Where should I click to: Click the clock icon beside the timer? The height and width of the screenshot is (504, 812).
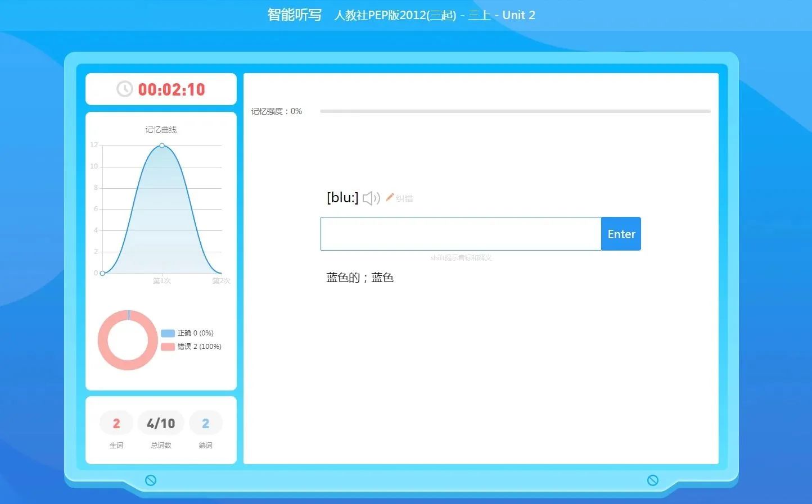124,89
